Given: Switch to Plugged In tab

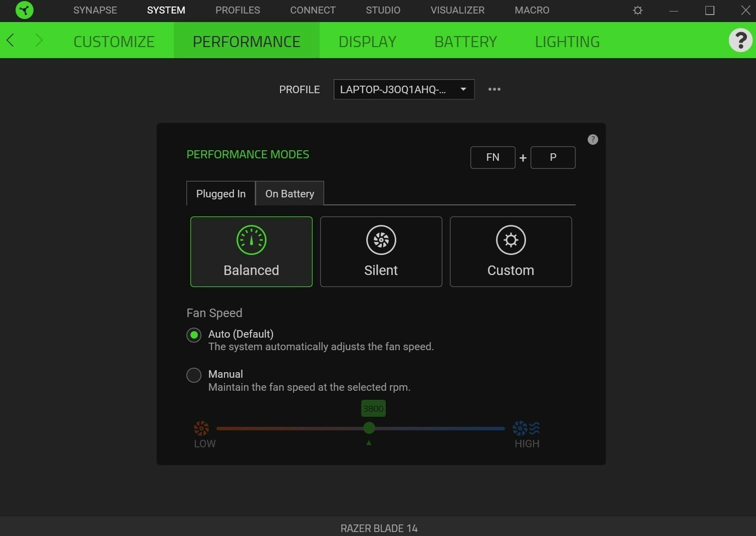Looking at the screenshot, I should pyautogui.click(x=221, y=193).
